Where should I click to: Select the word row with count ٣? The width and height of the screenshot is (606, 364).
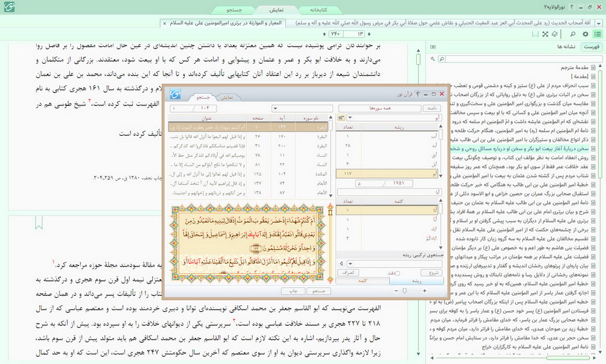pyautogui.click(x=387, y=239)
